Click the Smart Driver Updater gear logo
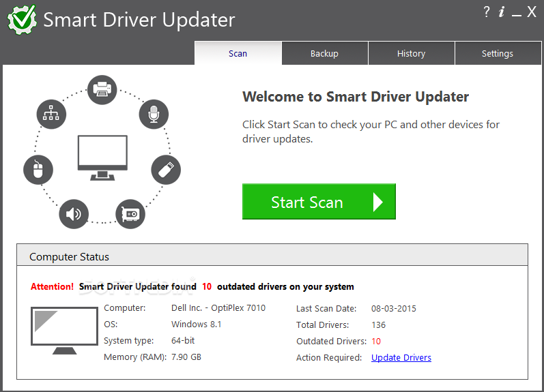The height and width of the screenshot is (392, 544). [x=23, y=19]
